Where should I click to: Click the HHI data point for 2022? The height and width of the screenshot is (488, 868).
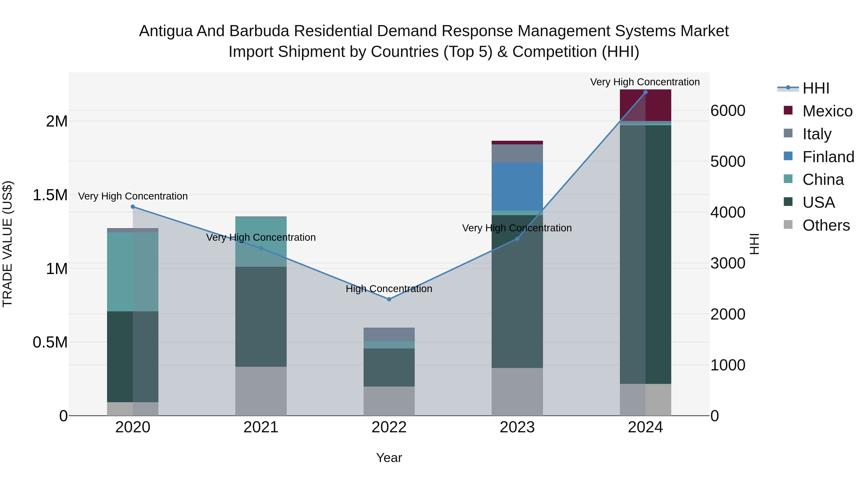click(389, 299)
